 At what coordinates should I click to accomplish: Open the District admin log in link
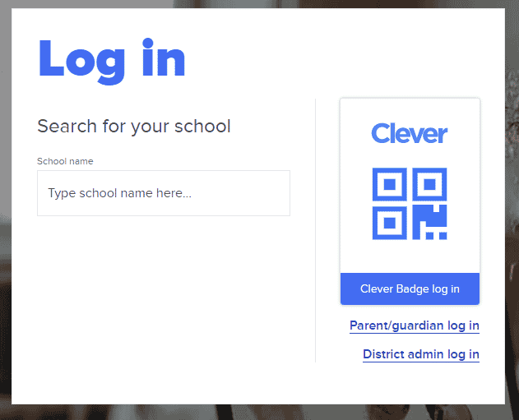click(421, 354)
